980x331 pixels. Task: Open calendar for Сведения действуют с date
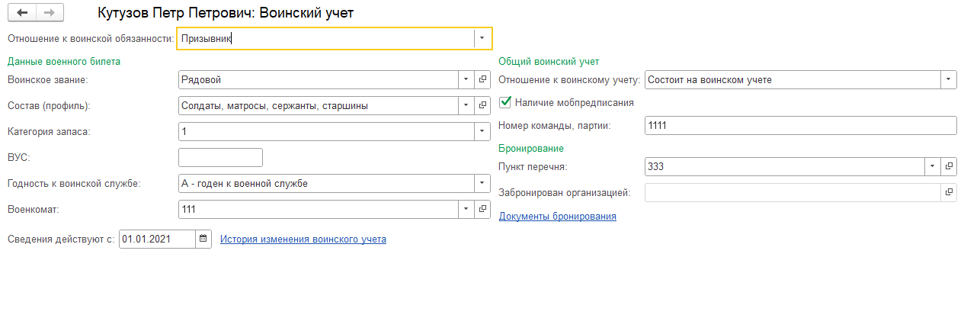pos(203,239)
